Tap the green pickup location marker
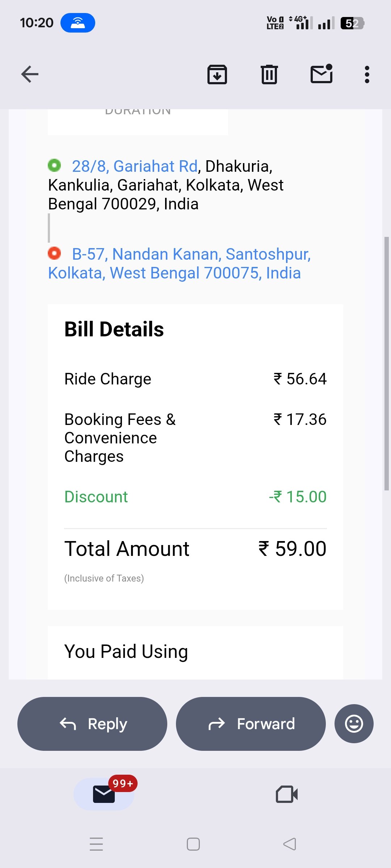This screenshot has height=868, width=391. tap(54, 166)
